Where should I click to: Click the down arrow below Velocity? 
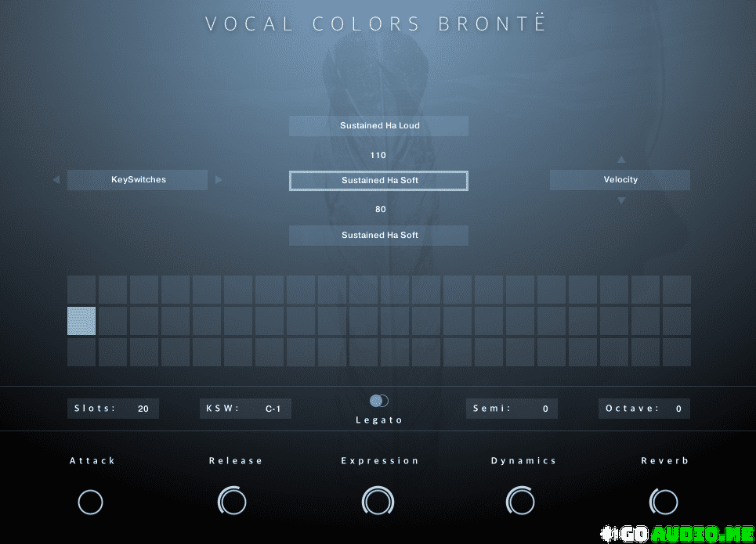(621, 201)
